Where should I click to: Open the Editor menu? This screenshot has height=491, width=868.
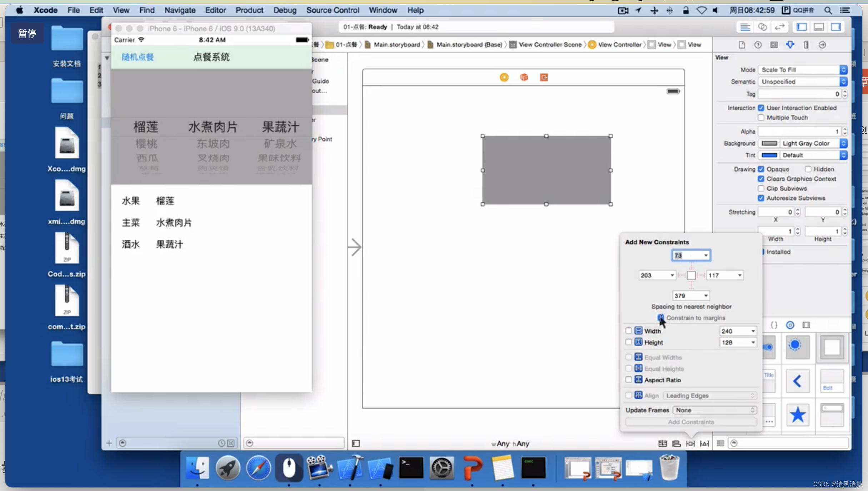pyautogui.click(x=215, y=10)
